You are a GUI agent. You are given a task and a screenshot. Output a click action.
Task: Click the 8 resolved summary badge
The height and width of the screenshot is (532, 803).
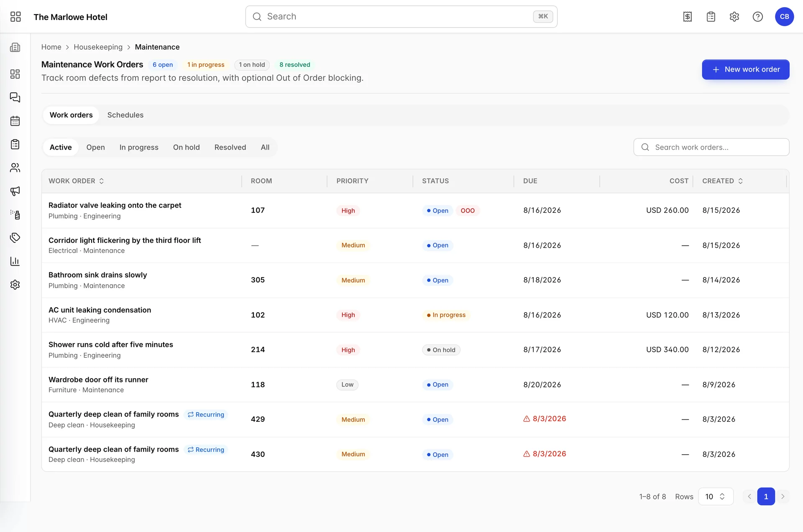point(295,65)
